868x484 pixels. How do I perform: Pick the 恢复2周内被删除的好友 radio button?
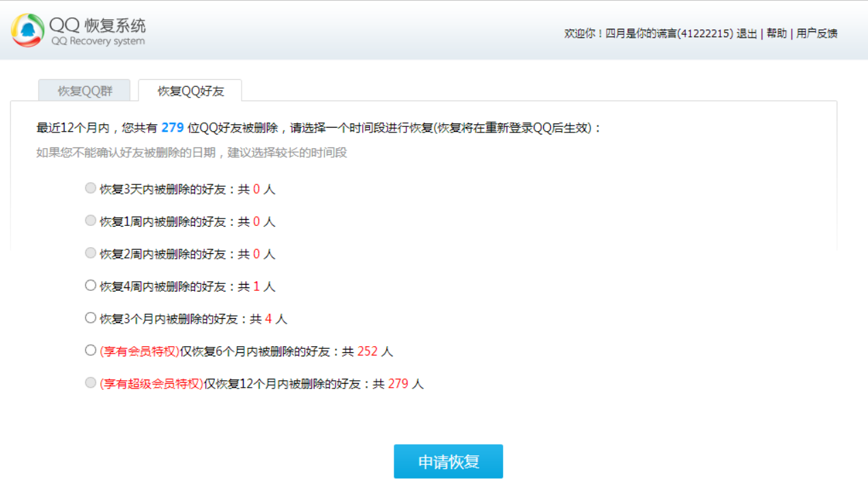coord(90,253)
